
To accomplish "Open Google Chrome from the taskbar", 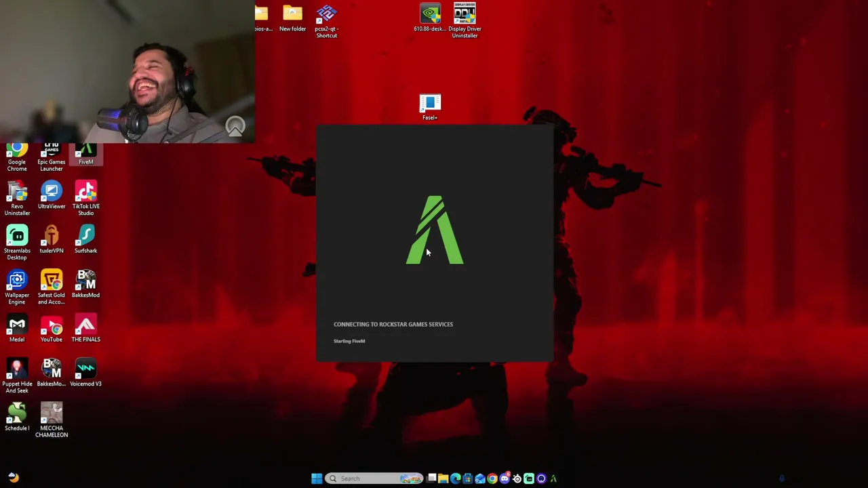I will pyautogui.click(x=492, y=479).
